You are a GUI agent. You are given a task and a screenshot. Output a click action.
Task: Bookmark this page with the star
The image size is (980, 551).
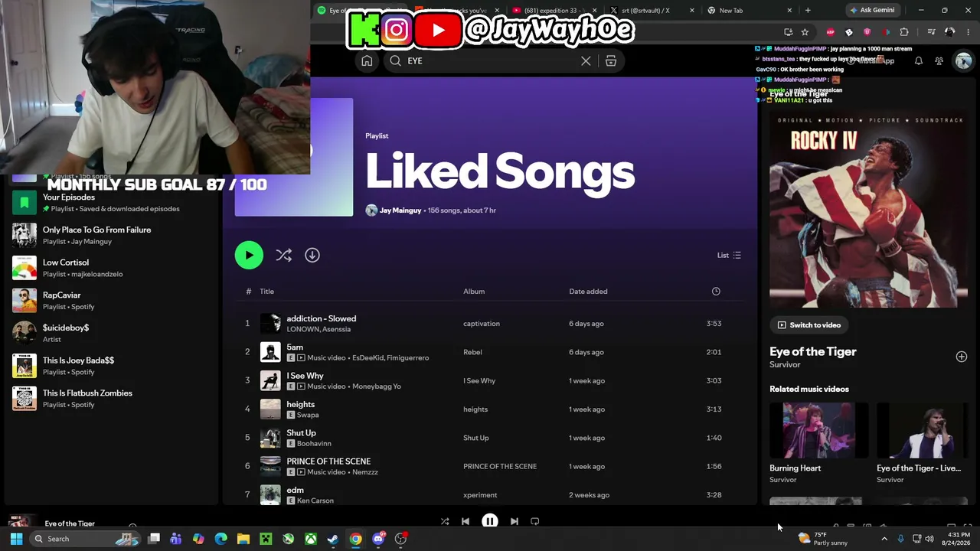click(x=805, y=32)
